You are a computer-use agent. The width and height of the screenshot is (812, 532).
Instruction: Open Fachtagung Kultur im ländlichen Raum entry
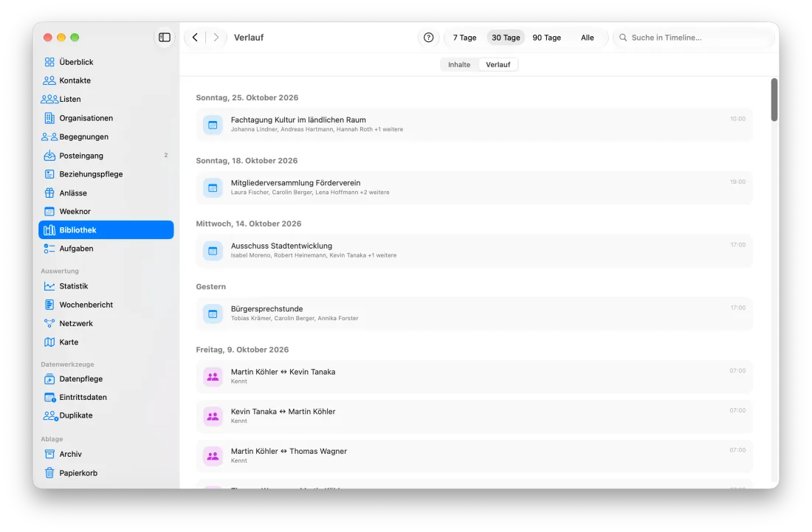tap(474, 124)
